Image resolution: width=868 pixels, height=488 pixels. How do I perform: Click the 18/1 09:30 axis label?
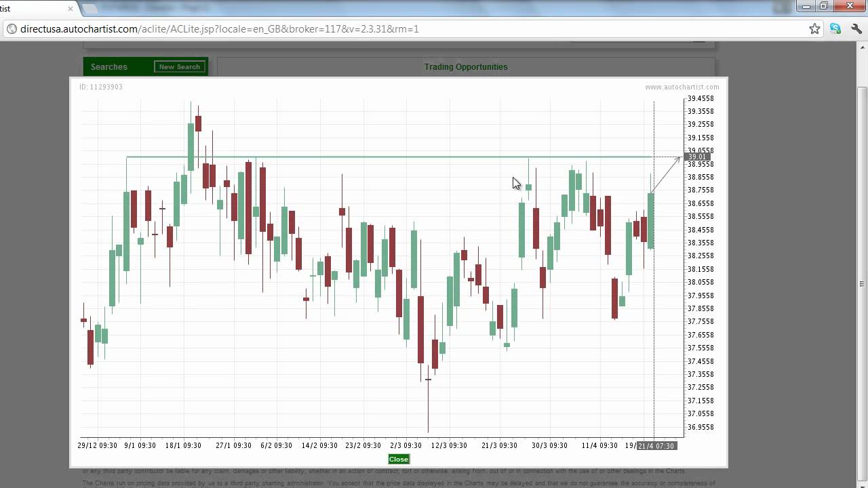point(183,445)
